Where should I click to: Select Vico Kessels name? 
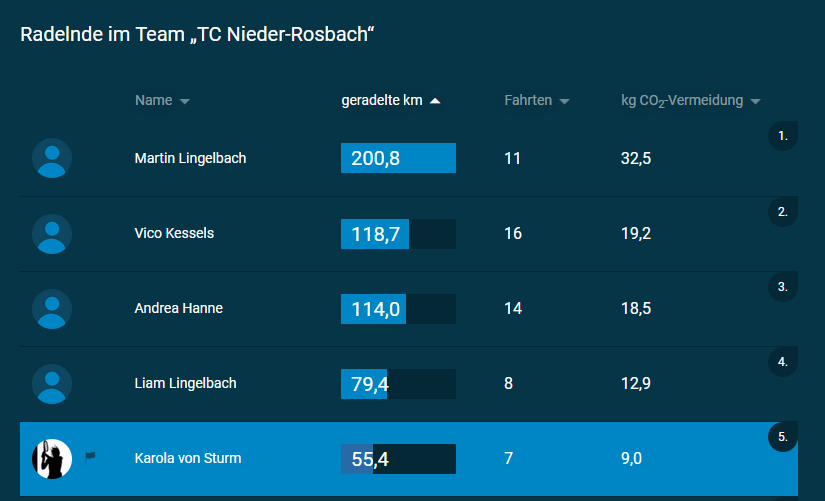pyautogui.click(x=174, y=233)
